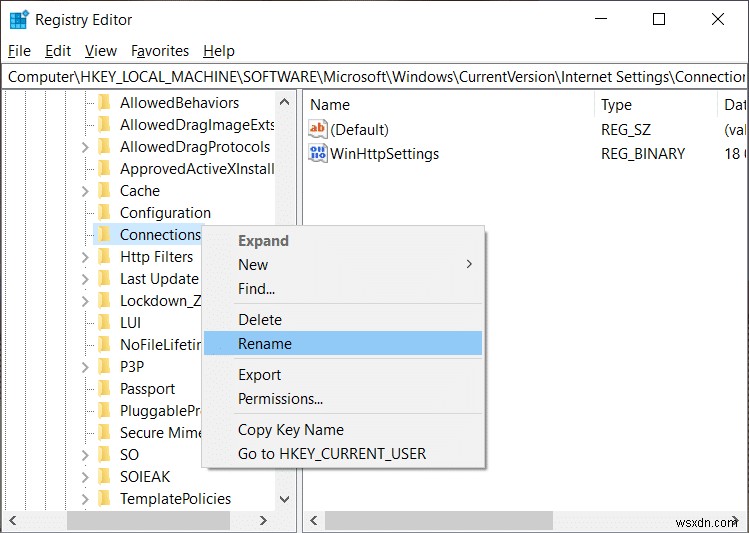Click the Last Update folder icon
749x533 pixels.
104,278
